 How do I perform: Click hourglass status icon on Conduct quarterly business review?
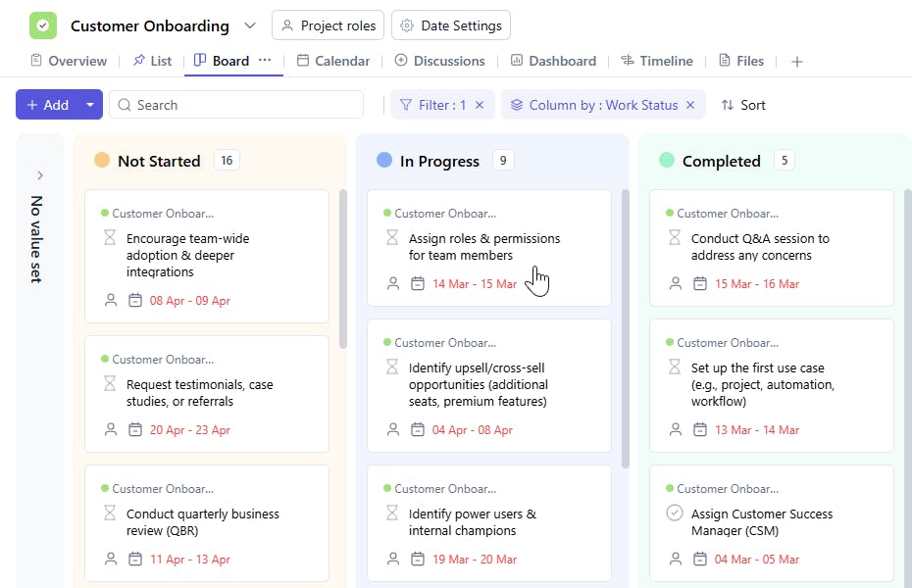pyautogui.click(x=110, y=514)
